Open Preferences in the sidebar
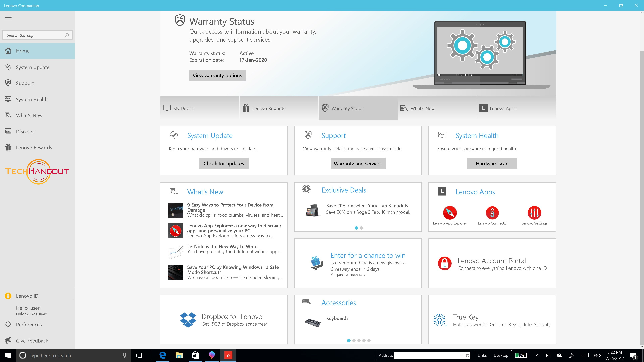 [38, 324]
